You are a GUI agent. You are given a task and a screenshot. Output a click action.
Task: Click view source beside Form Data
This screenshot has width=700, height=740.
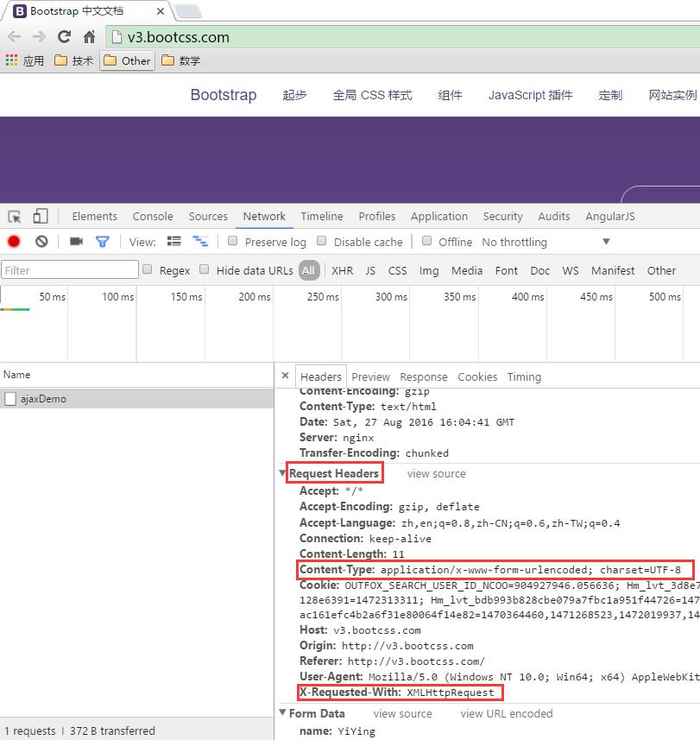point(402,713)
